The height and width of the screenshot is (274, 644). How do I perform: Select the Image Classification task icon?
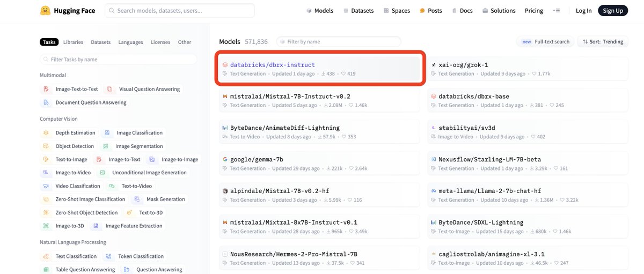[107, 132]
